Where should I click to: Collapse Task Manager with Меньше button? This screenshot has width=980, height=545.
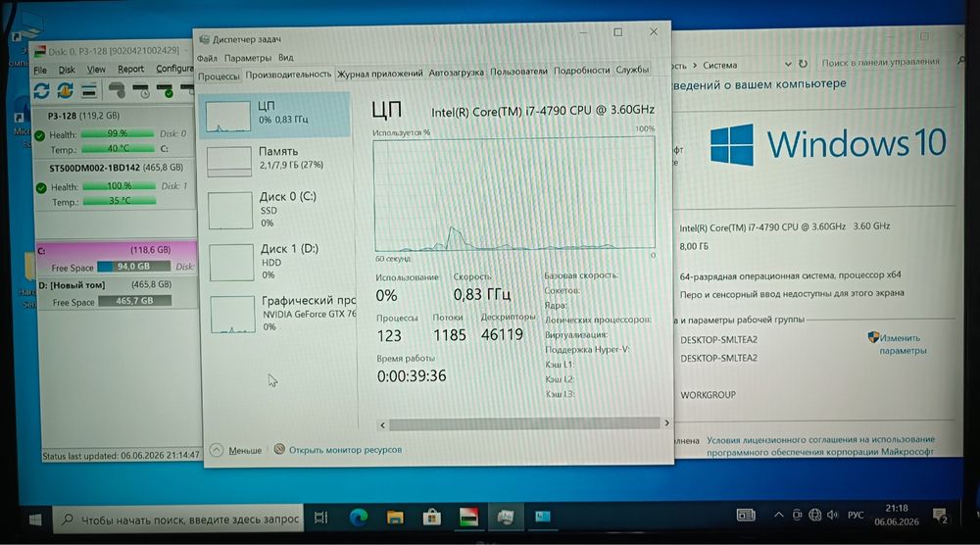(x=235, y=450)
